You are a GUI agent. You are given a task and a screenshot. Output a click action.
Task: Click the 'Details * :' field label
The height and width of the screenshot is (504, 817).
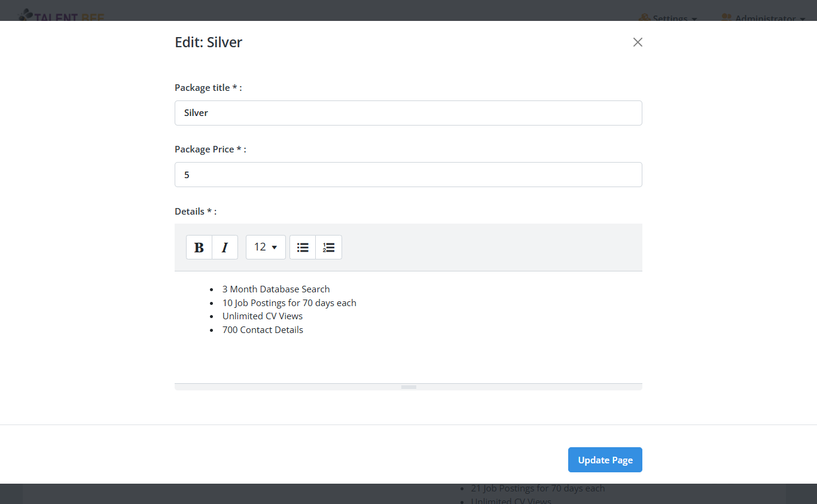(196, 212)
